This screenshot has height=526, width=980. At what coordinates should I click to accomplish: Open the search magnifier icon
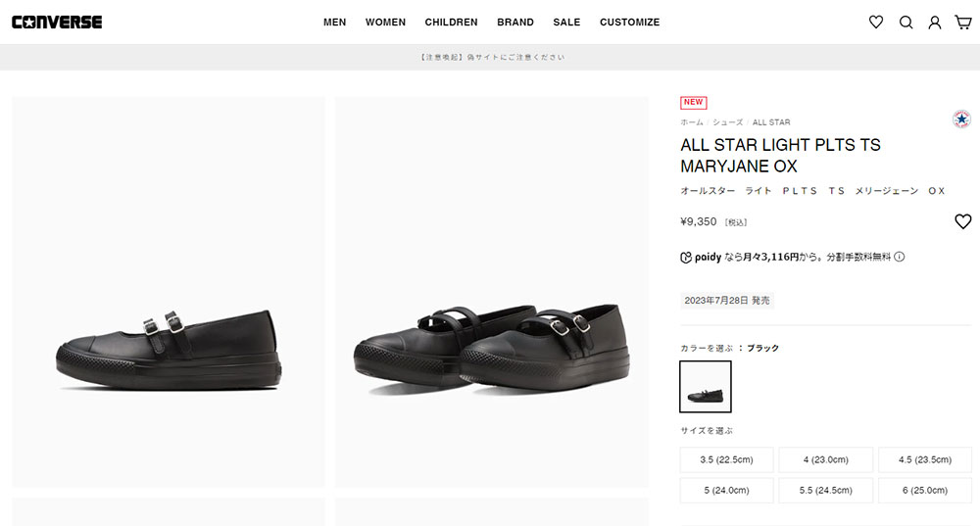pos(906,23)
